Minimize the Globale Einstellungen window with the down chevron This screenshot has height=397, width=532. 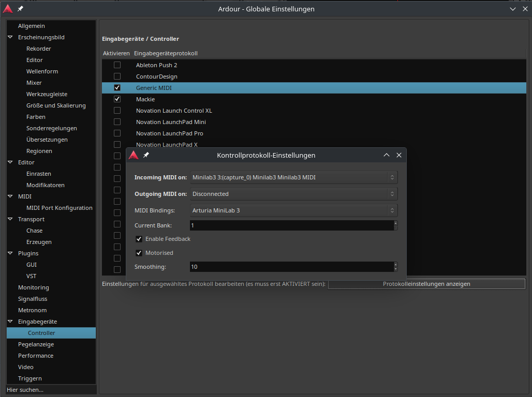coord(513,9)
